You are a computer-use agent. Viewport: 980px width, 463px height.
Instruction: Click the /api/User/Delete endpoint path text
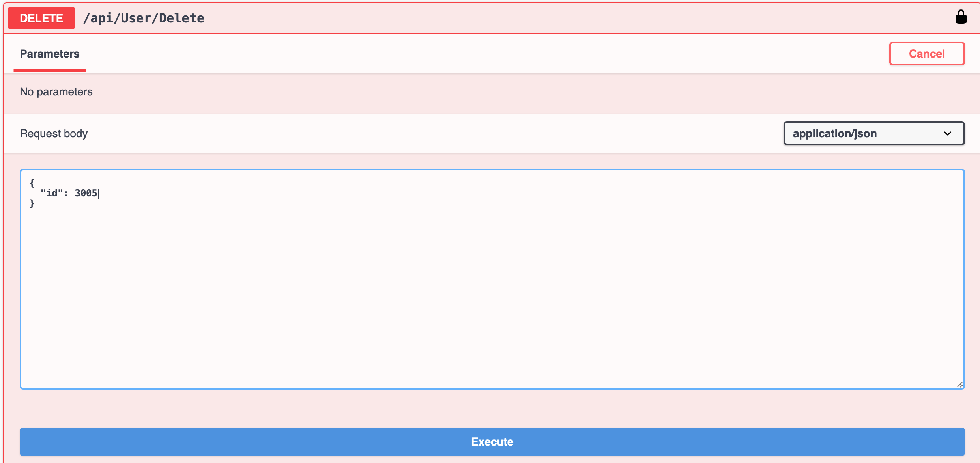point(144,18)
